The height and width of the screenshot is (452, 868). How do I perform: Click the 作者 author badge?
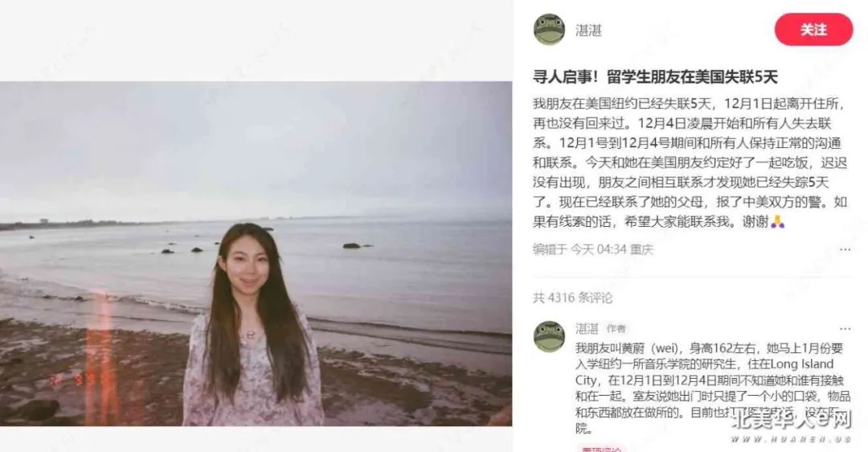click(x=616, y=328)
